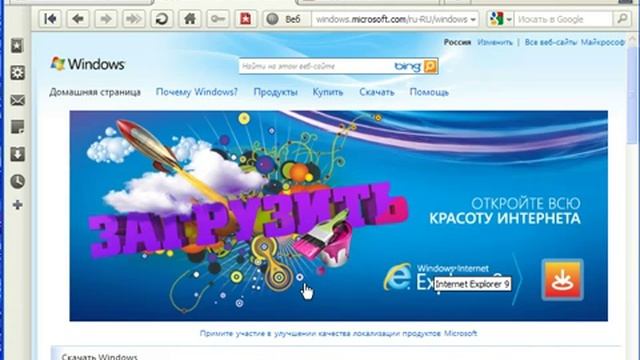The width and height of the screenshot is (640, 360).
Task: Open the Notes sidebar panel
Action: pyautogui.click(x=17, y=127)
